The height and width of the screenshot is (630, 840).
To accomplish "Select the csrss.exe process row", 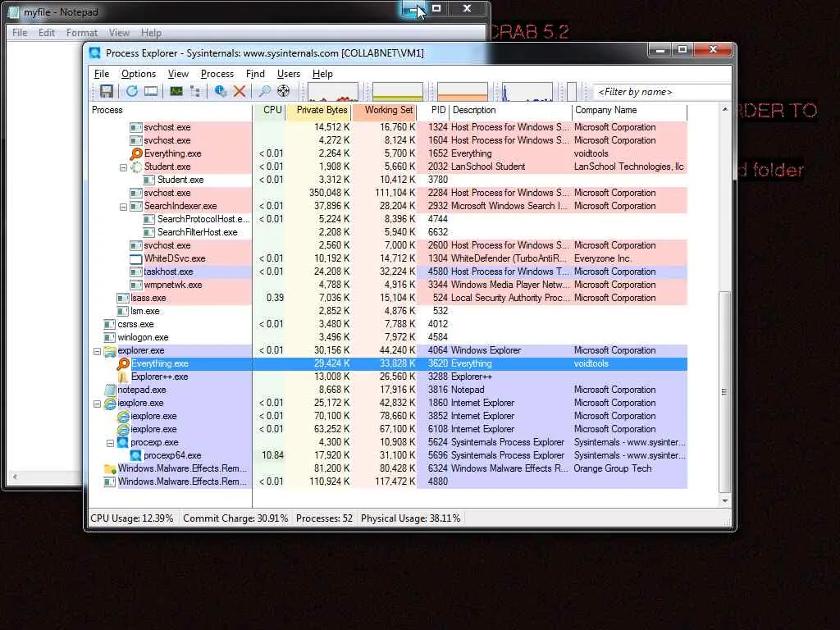I will 388,324.
